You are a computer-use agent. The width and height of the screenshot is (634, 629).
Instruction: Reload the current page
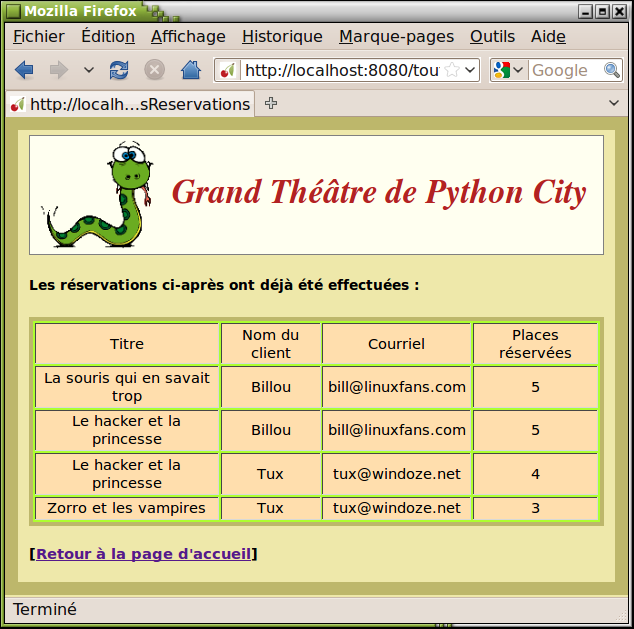tap(119, 70)
